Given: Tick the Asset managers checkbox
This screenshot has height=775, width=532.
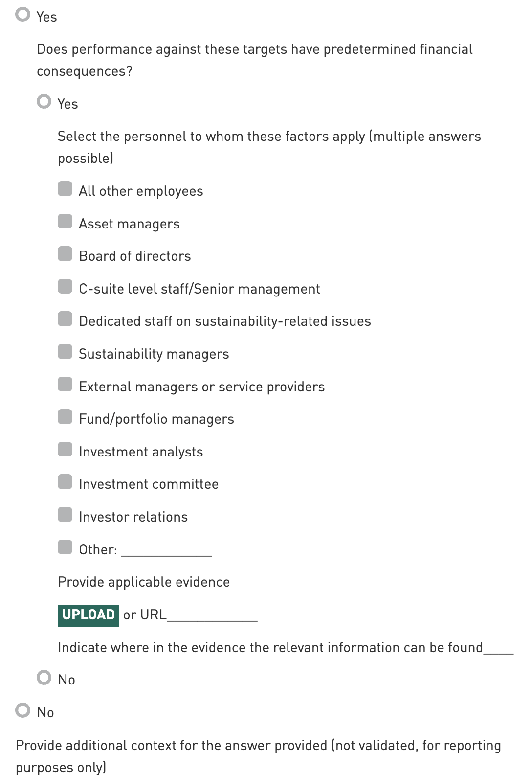Looking at the screenshot, I should 65,222.
